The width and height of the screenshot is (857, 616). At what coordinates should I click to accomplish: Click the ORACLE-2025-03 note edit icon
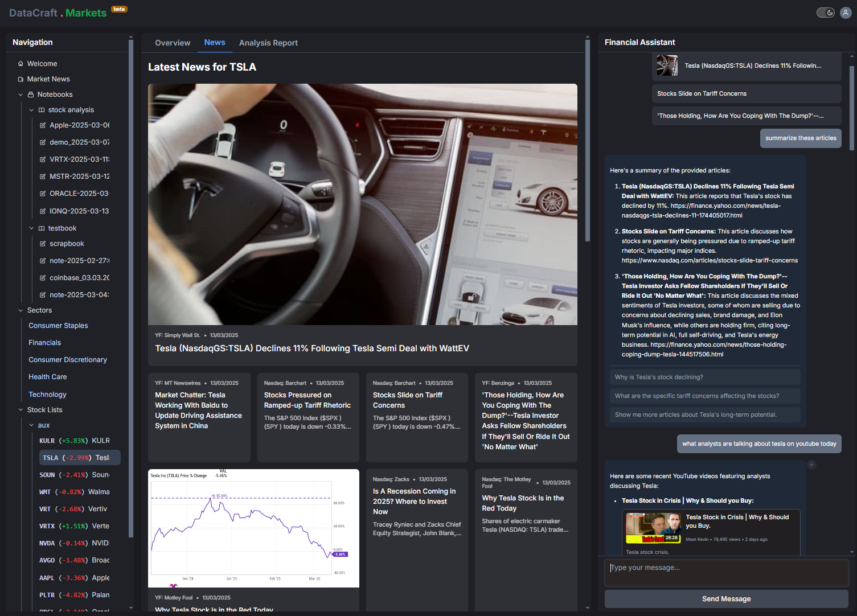pos(43,194)
